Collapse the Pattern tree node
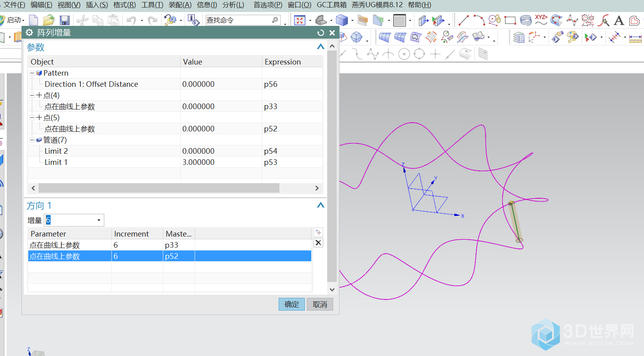Viewport: 644px width, 356px height. [x=32, y=73]
